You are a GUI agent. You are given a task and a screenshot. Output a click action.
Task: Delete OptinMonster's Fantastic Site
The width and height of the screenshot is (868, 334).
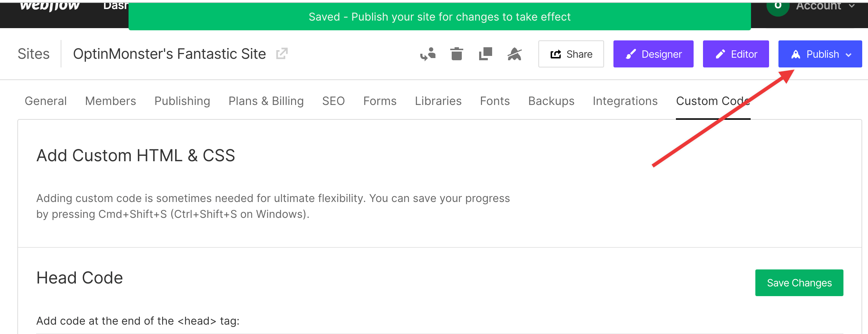click(456, 54)
